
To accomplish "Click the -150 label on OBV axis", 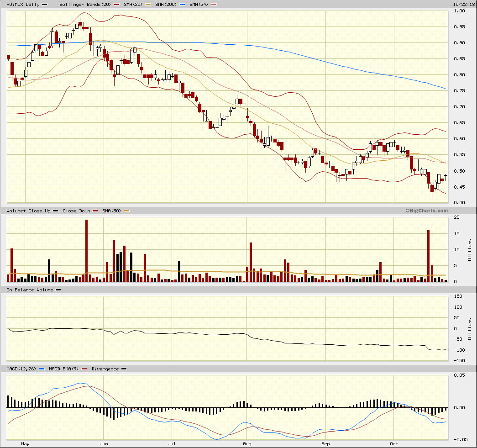I will click(x=459, y=361).
